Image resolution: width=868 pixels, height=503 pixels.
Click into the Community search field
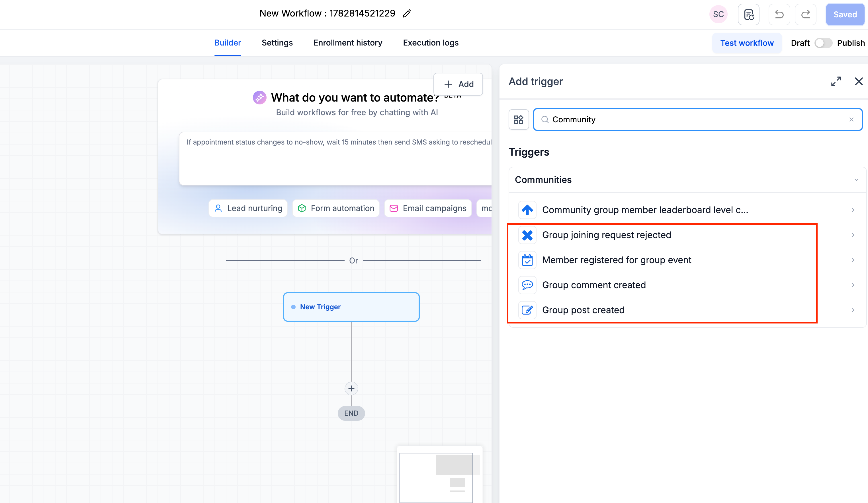point(698,119)
